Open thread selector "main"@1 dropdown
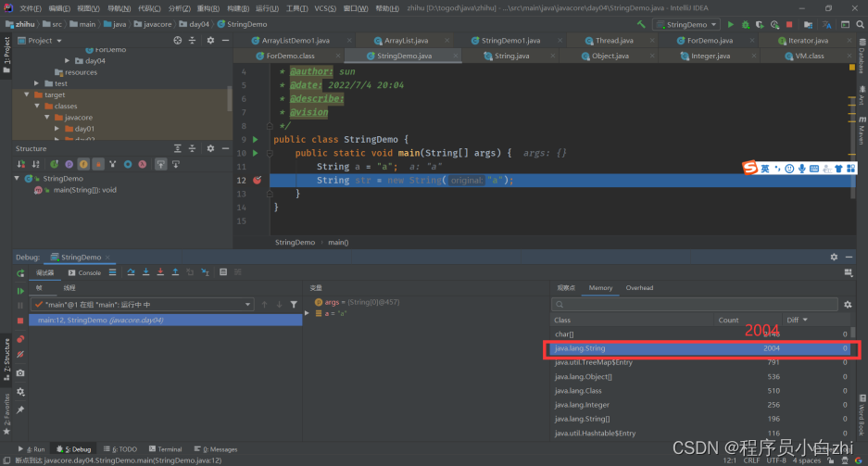868x466 pixels. click(x=143, y=305)
